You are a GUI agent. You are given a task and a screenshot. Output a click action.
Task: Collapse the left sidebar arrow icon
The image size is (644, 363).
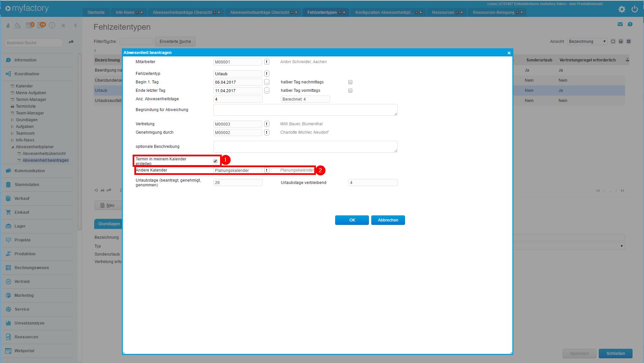coord(75,25)
